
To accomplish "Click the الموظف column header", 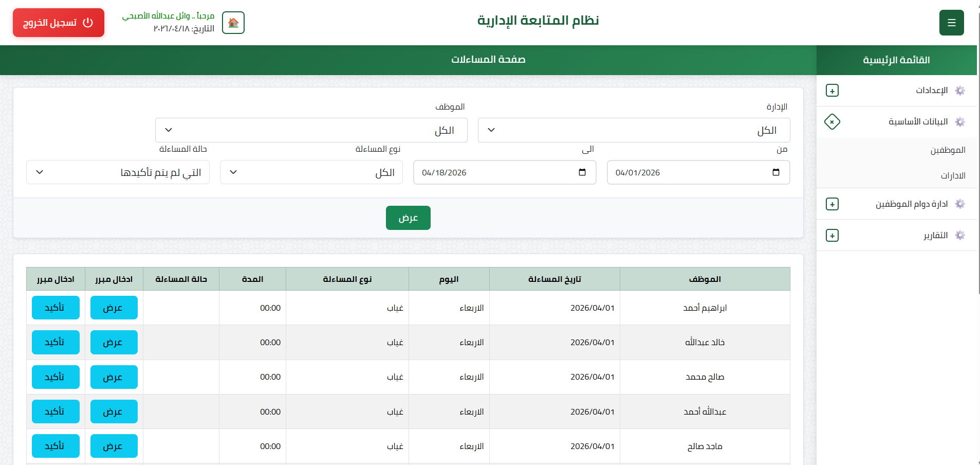I will pos(705,279).
